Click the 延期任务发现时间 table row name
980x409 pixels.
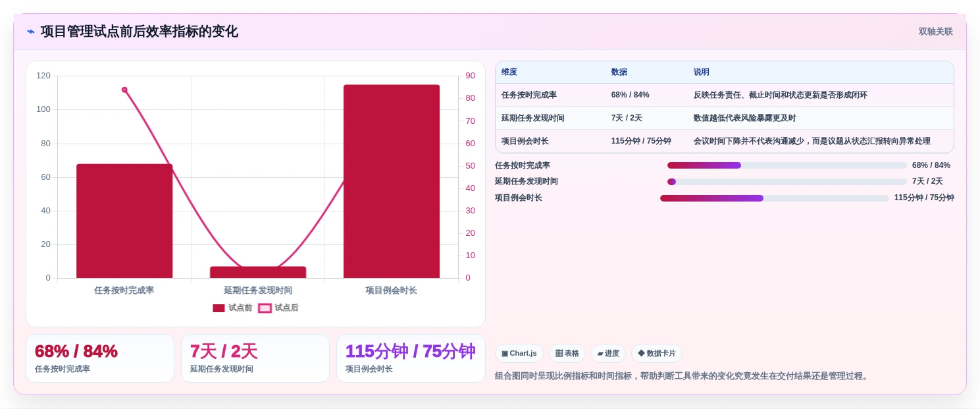pos(533,118)
